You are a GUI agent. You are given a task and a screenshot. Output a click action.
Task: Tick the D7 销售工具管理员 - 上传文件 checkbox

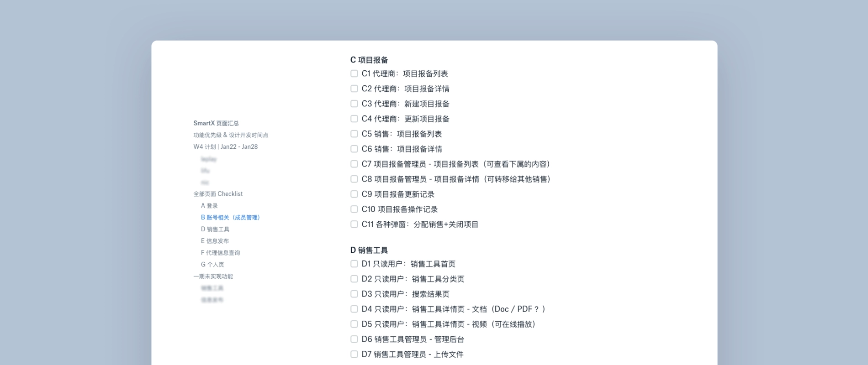(x=354, y=354)
